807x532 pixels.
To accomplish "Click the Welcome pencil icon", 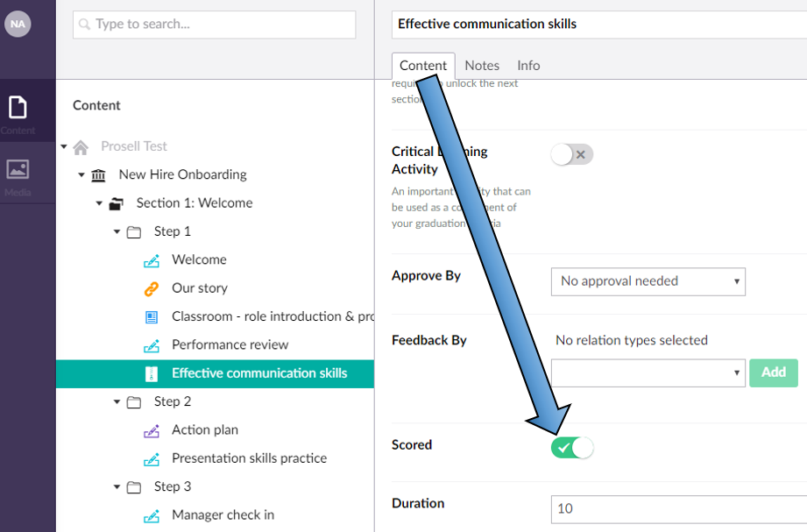I will 151,259.
